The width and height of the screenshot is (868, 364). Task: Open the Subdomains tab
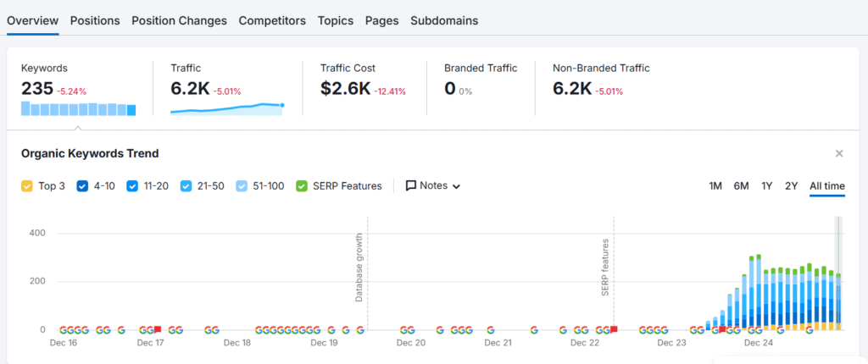tap(444, 20)
